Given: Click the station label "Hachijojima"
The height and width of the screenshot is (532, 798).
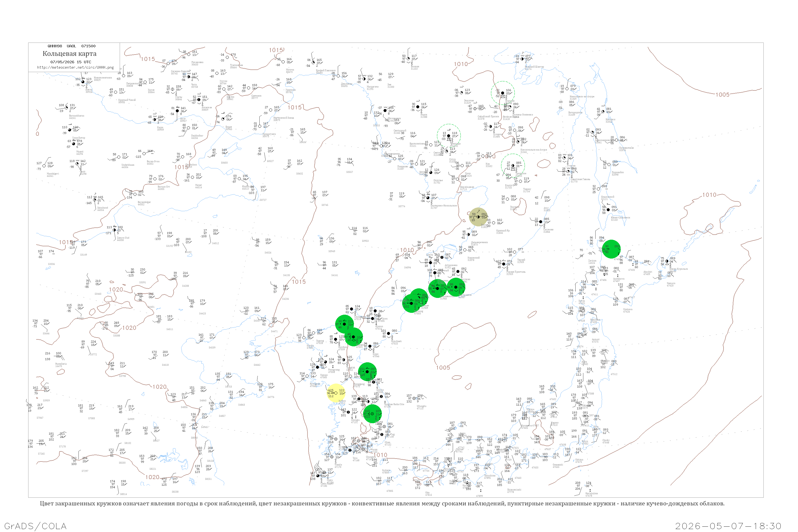Looking at the screenshot, I should point(591,493).
